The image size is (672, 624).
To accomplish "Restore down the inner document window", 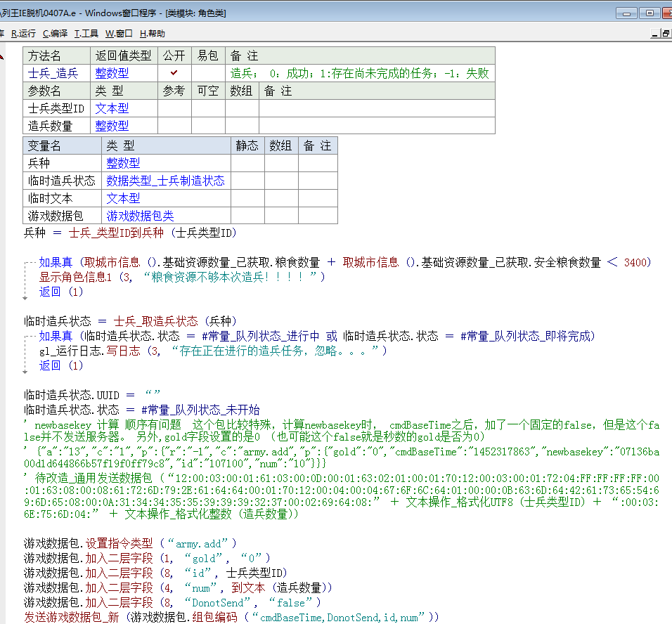I will point(666,33).
